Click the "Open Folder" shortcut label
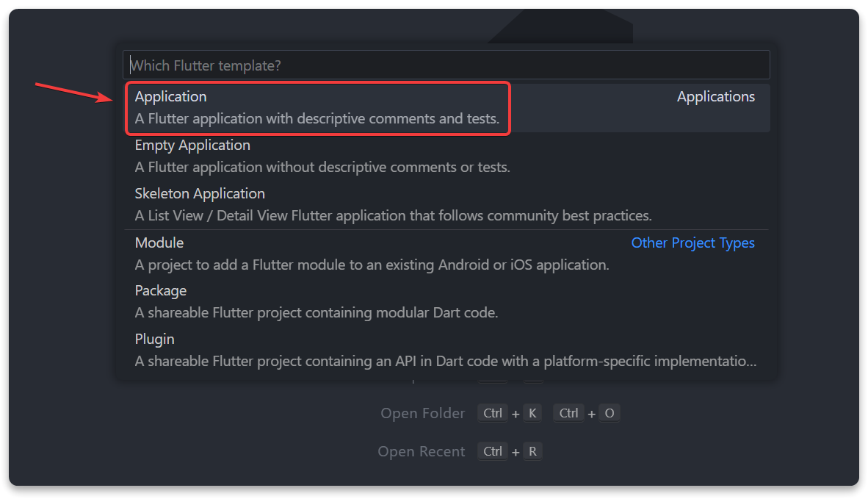This screenshot has height=499, width=868. [422, 414]
